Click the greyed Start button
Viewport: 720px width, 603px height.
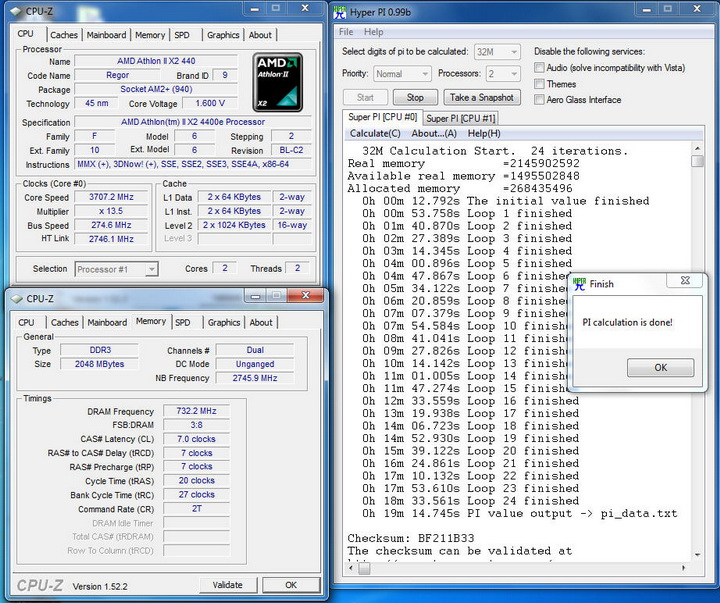coord(365,97)
